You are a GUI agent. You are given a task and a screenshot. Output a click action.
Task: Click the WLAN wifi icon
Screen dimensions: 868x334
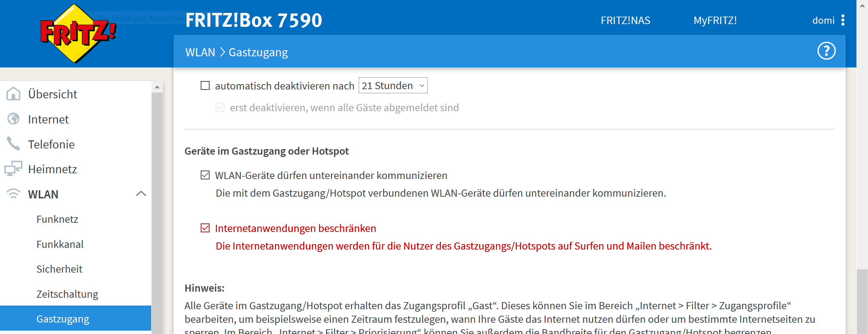[x=14, y=194]
